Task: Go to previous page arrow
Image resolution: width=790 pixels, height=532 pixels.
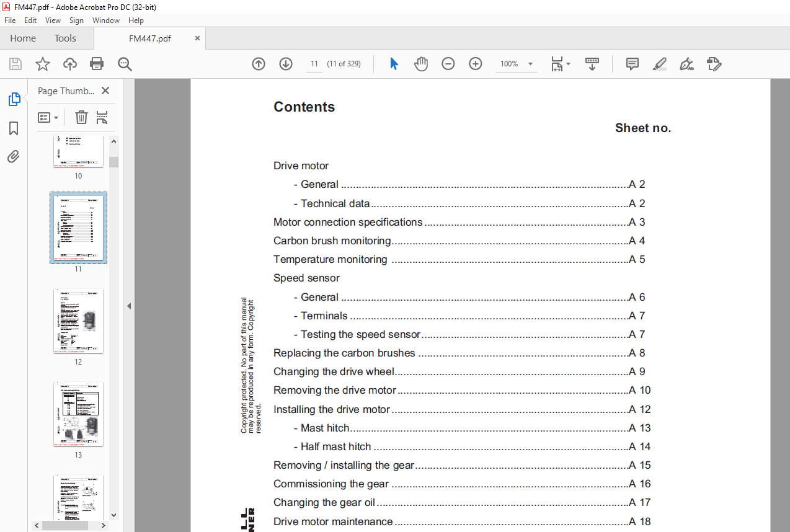Action: [259, 64]
